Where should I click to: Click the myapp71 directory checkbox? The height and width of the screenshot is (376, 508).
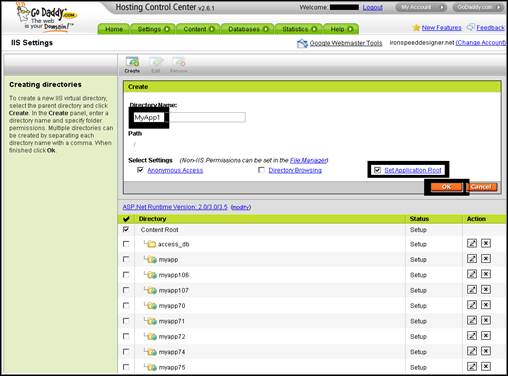click(x=126, y=321)
